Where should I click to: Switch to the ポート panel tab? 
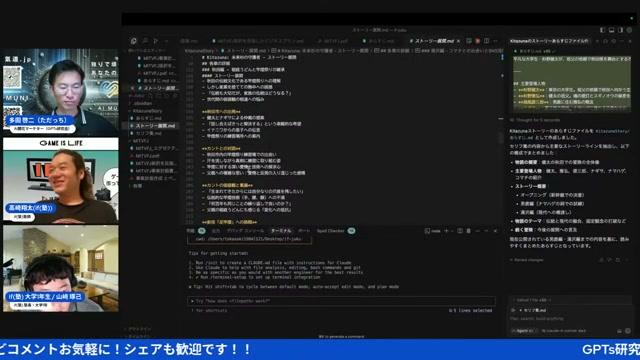(x=304, y=231)
